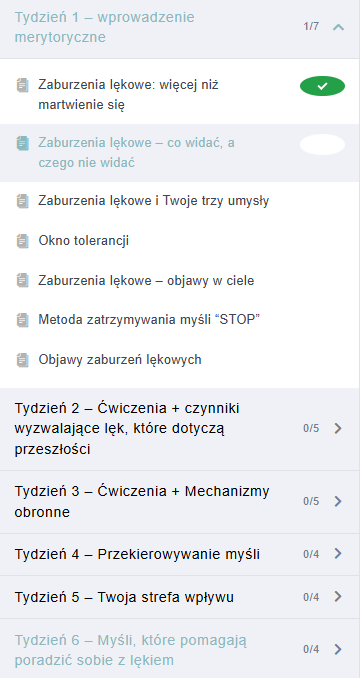This screenshot has width=360, height=678.
Task: Click document icon beside 'objawy w ciele' lesson
Action: [x=22, y=281]
